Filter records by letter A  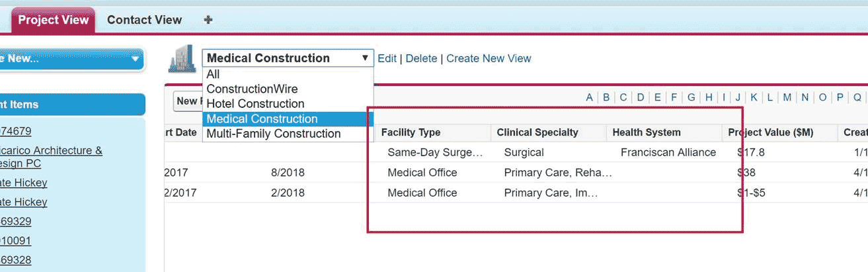click(x=590, y=97)
